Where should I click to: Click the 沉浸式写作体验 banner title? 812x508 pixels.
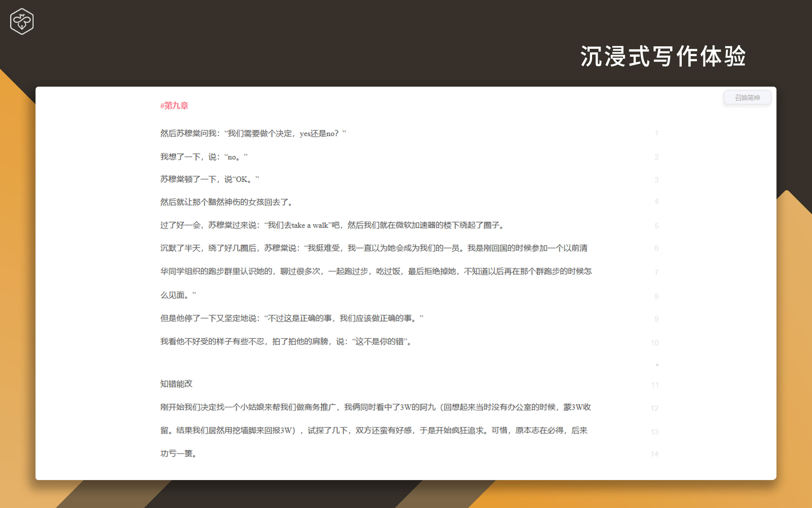coord(663,56)
